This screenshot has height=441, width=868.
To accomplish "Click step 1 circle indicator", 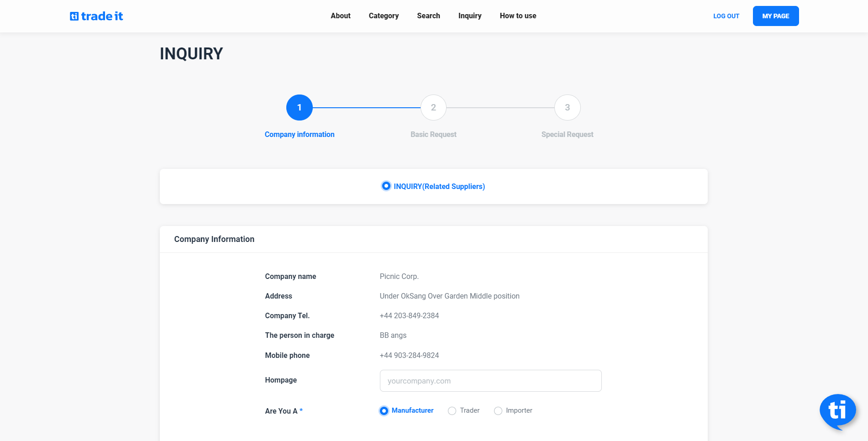I will pyautogui.click(x=299, y=108).
